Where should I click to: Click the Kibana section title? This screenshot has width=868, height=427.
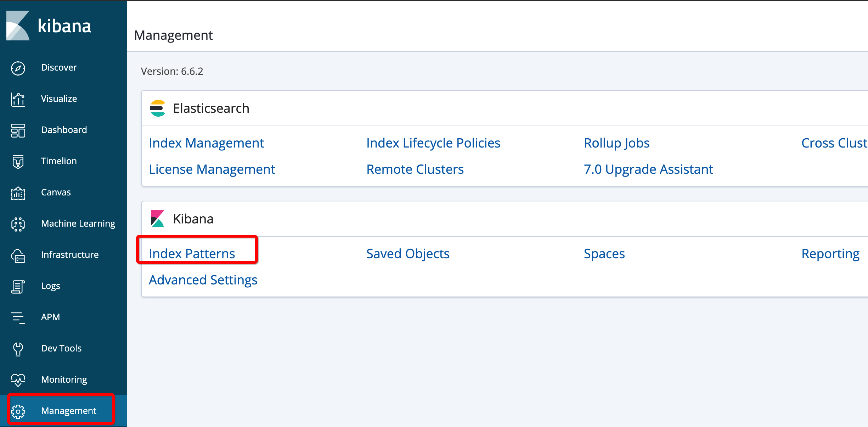[x=193, y=219]
